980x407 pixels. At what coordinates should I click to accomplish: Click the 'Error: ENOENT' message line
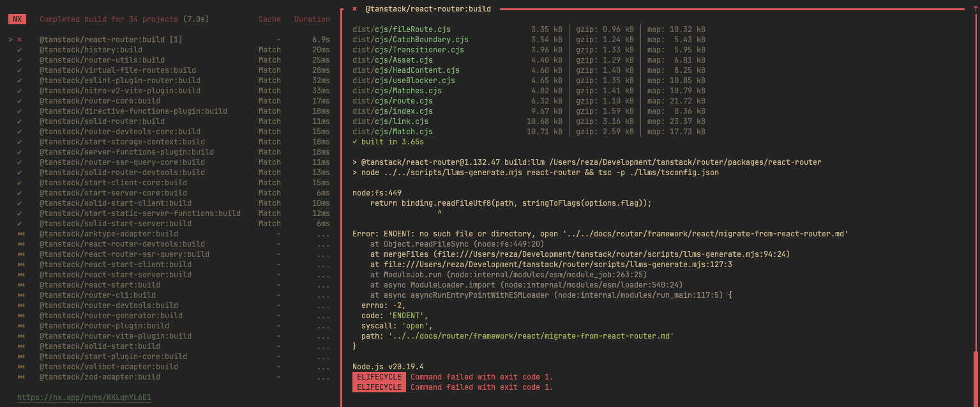[x=600, y=234]
